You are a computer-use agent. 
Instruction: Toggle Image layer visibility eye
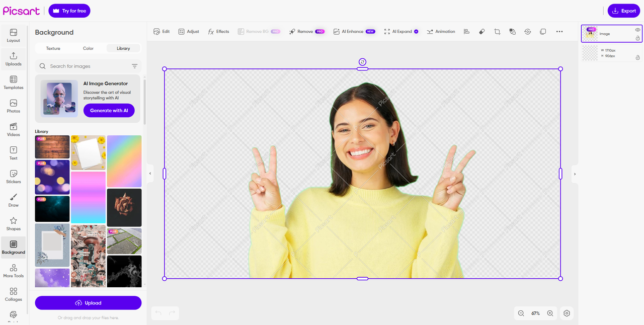637,30
